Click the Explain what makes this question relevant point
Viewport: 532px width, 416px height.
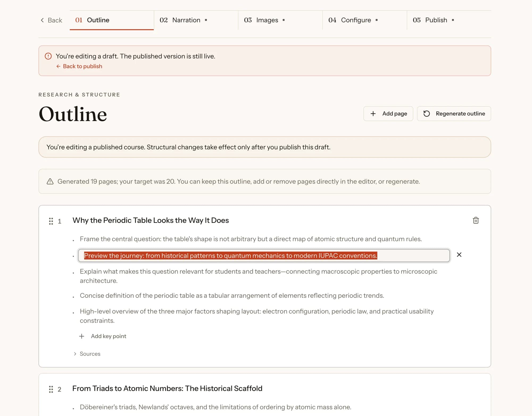pos(258,276)
